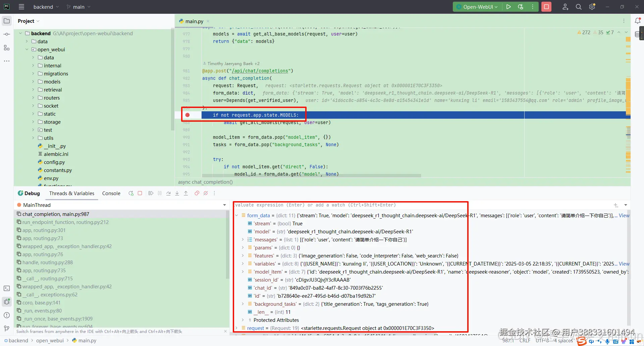Screen dimensions: 644x346
Task: Step over the current line
Action: point(168,193)
